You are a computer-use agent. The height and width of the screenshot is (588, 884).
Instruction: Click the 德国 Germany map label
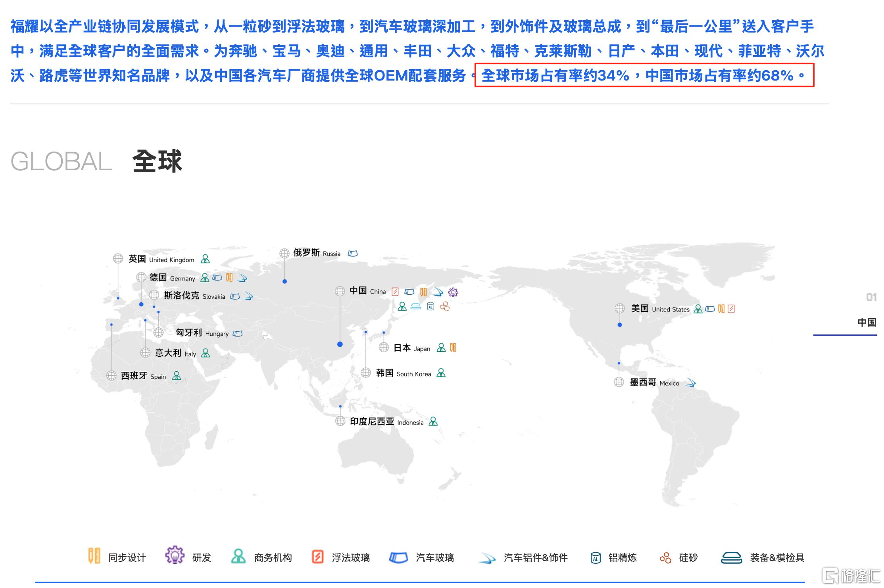[x=172, y=278]
